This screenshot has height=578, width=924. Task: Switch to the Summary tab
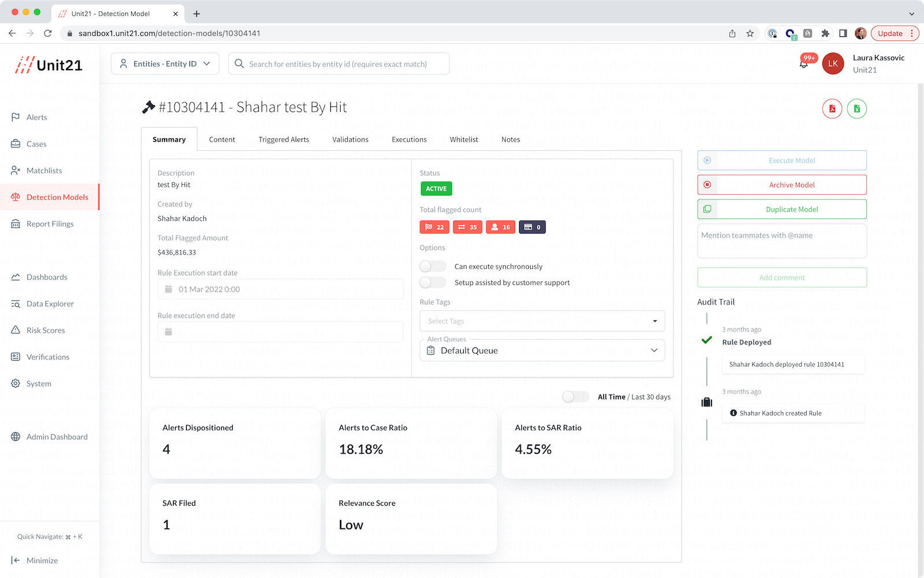(169, 139)
